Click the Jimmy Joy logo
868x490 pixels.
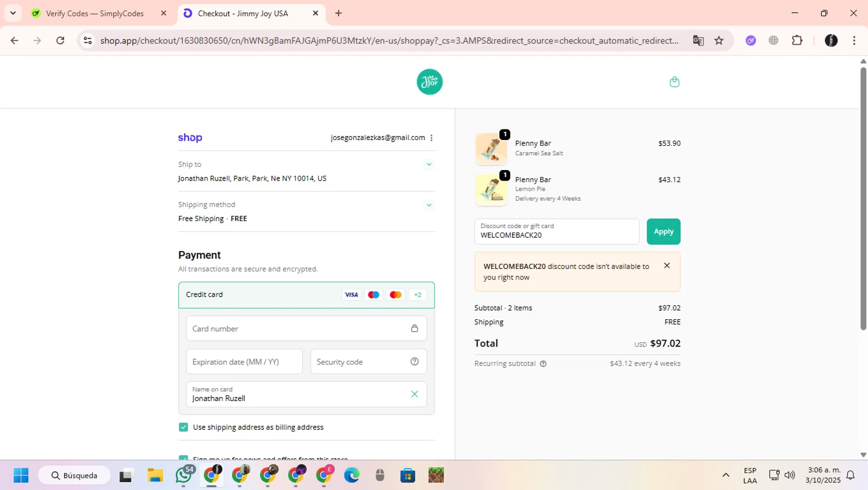(429, 82)
